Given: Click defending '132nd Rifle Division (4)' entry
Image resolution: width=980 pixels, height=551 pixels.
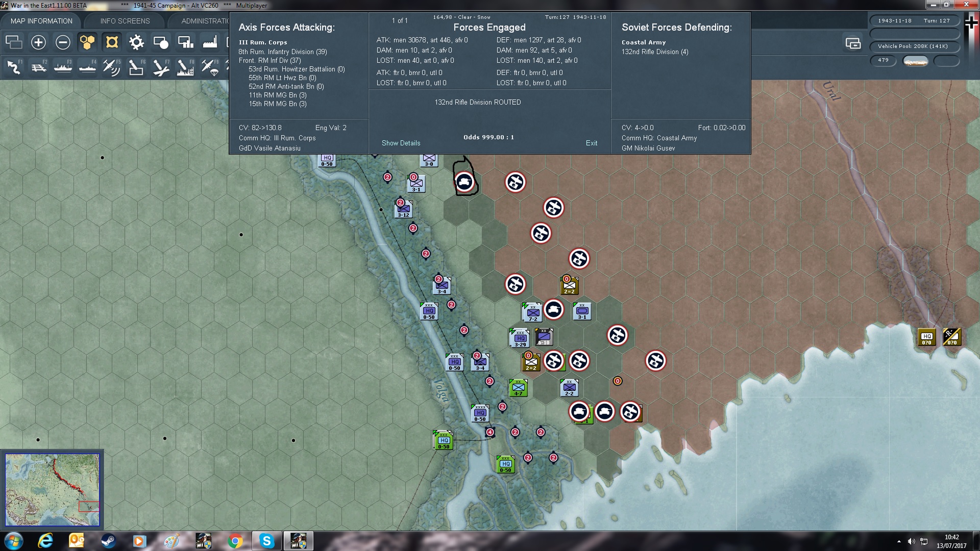Looking at the screenshot, I should tap(655, 52).
